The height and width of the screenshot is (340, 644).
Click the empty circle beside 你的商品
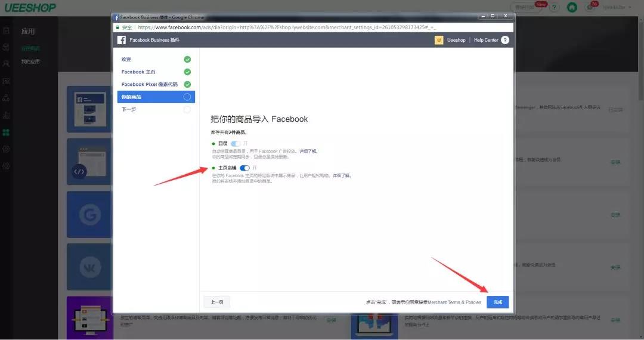coord(187,97)
